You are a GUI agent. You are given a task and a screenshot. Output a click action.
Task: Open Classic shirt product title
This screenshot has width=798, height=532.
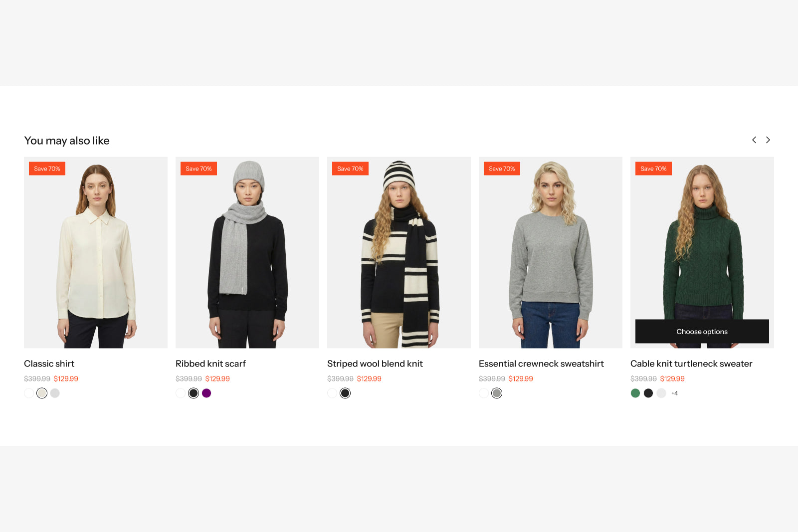[49, 363]
